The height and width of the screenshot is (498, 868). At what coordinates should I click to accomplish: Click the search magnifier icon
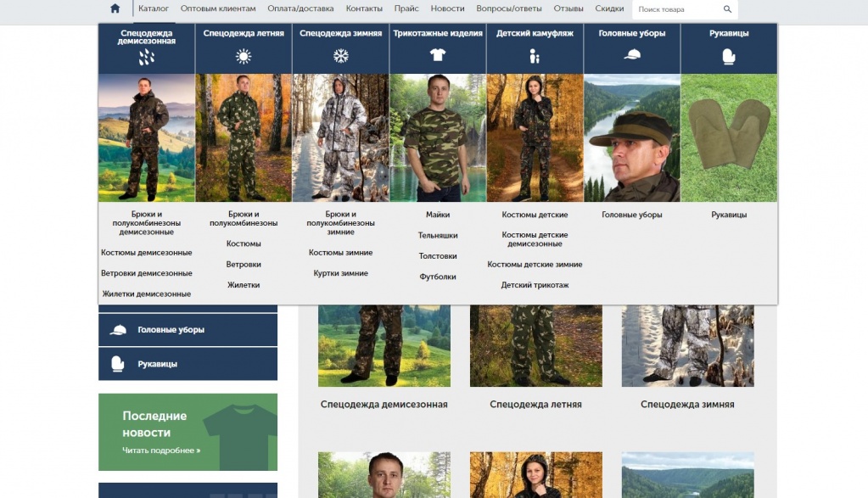coord(727,8)
